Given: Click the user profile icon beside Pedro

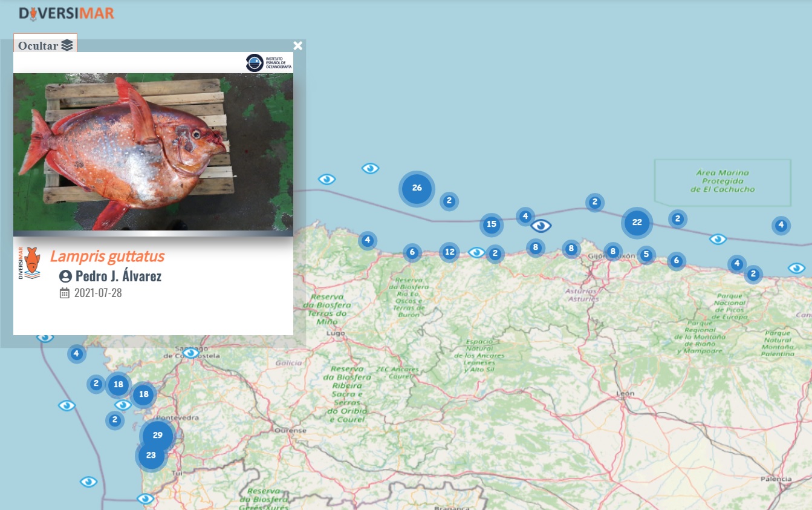Looking at the screenshot, I should (65, 276).
